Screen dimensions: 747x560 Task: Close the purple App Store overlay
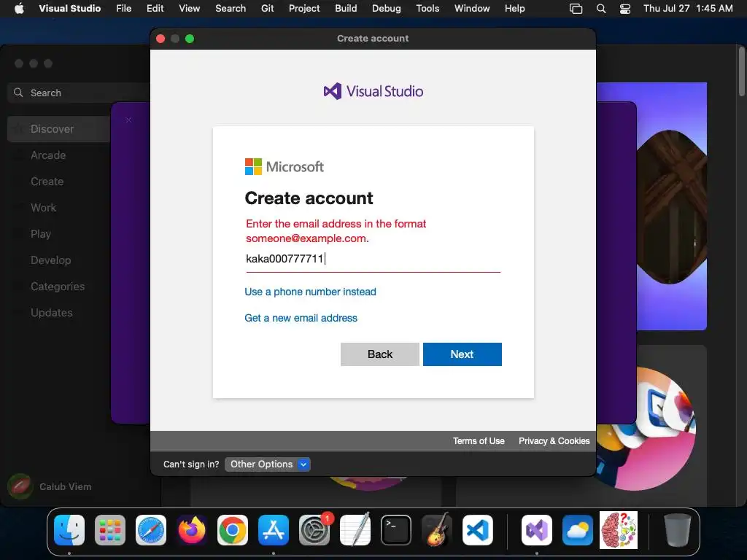(128, 120)
